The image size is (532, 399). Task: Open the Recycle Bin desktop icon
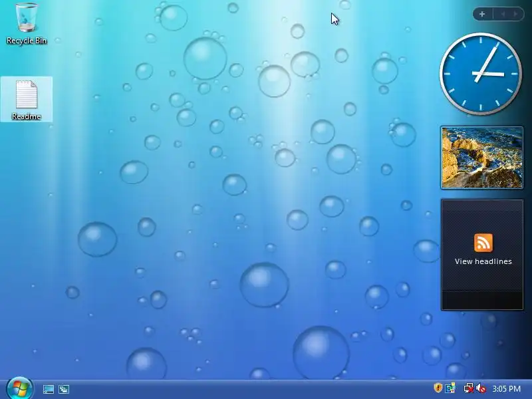pyautogui.click(x=26, y=23)
